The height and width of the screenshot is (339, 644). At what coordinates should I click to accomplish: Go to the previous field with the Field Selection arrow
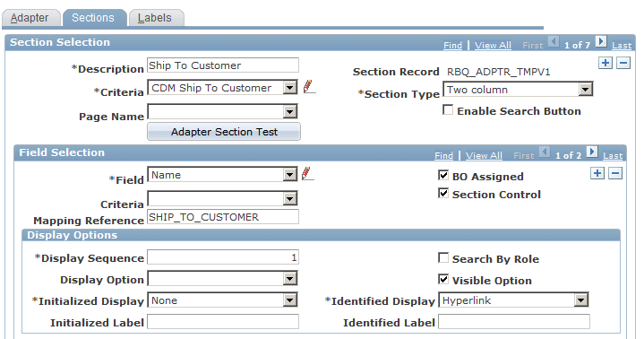[x=545, y=152]
